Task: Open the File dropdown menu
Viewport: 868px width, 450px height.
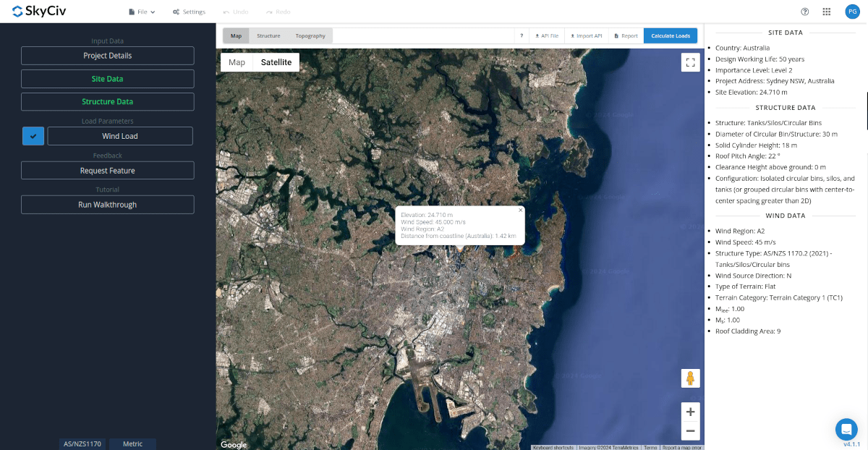Action: 142,12
